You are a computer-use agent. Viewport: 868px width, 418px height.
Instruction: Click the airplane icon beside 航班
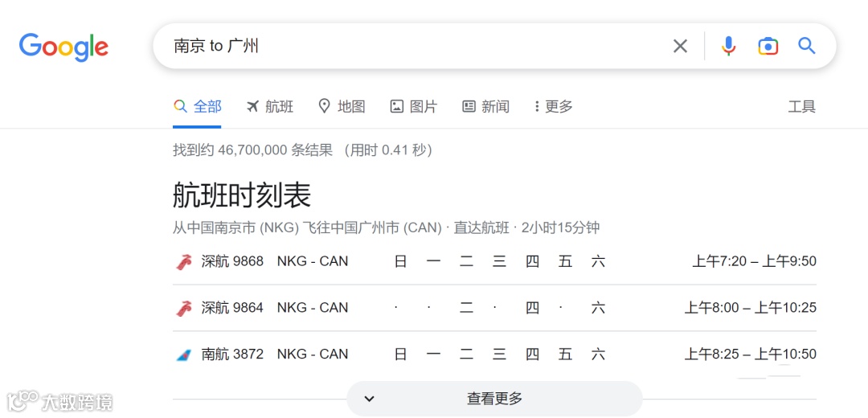click(x=252, y=106)
